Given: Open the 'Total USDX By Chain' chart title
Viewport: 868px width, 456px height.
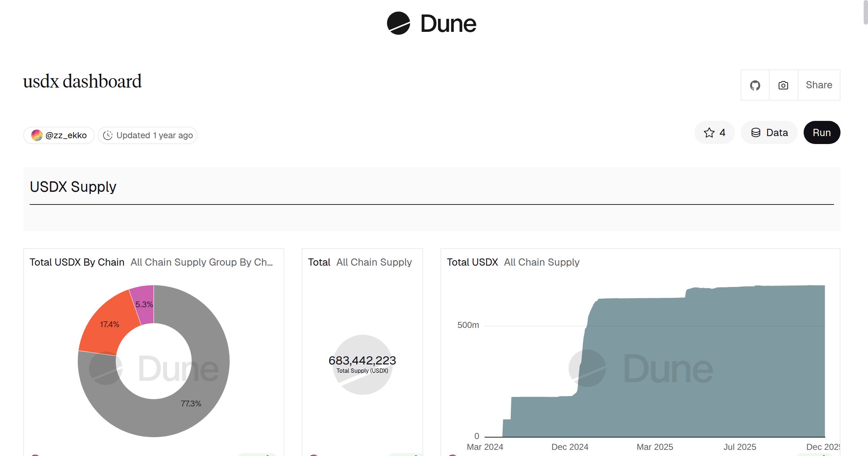Looking at the screenshot, I should [77, 262].
